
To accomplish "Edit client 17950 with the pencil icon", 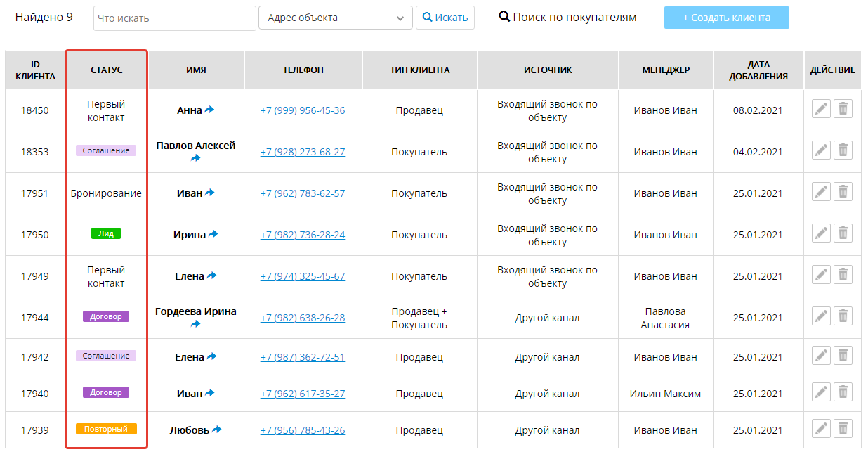I will coord(821,233).
